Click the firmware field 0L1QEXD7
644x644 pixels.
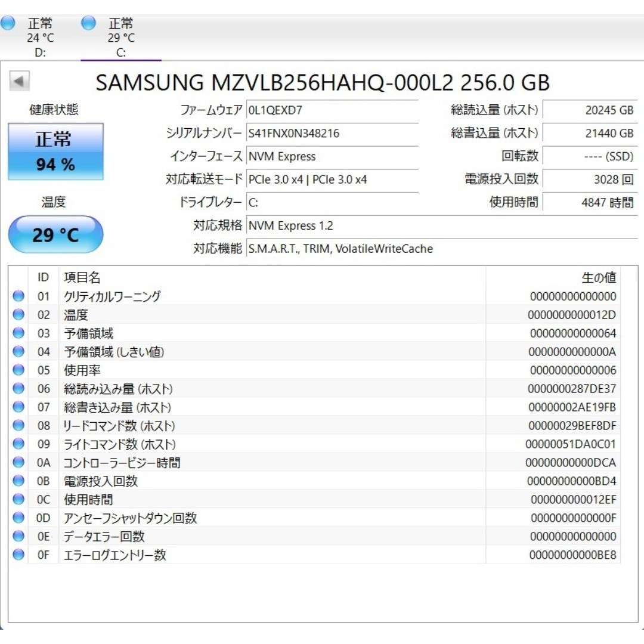coord(332,110)
